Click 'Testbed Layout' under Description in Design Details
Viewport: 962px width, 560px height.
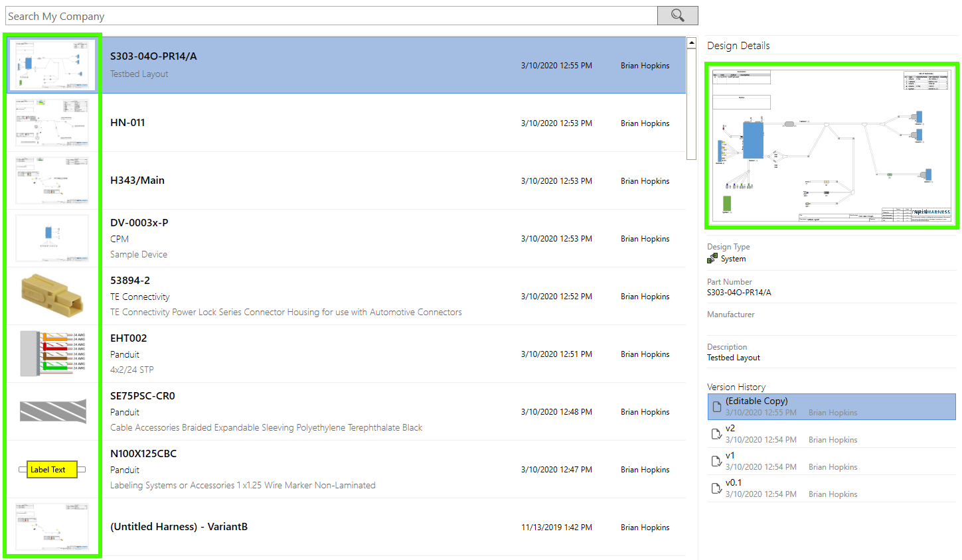pyautogui.click(x=734, y=358)
